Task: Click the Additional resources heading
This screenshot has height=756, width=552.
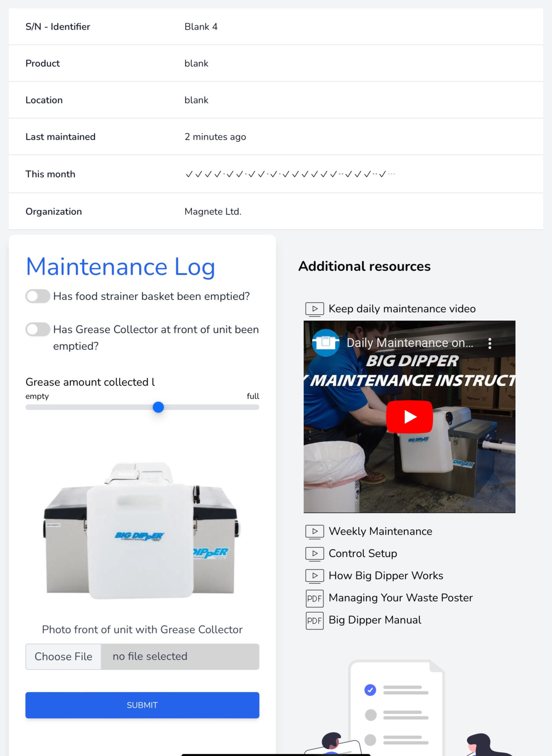Action: pyautogui.click(x=364, y=266)
